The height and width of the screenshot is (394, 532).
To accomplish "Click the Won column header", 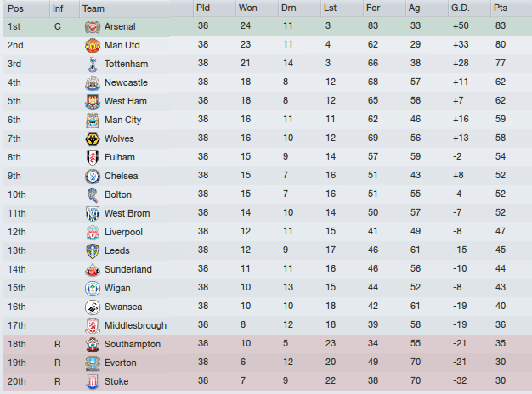I will tap(246, 8).
